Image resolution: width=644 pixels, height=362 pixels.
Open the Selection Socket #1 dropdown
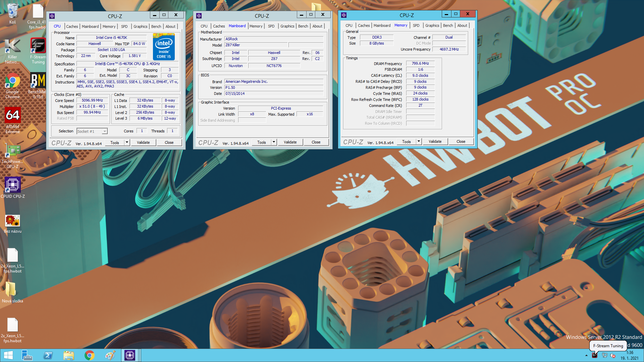pos(92,131)
